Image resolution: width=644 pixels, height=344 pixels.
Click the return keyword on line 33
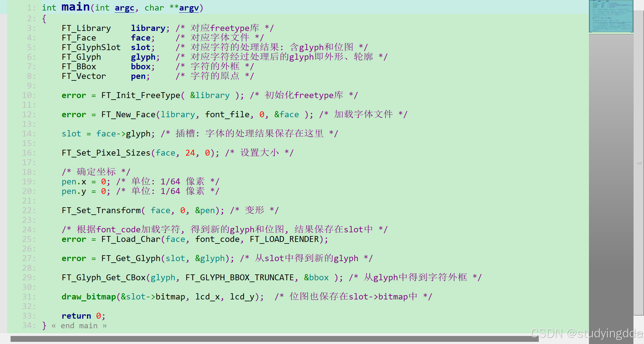(76, 316)
